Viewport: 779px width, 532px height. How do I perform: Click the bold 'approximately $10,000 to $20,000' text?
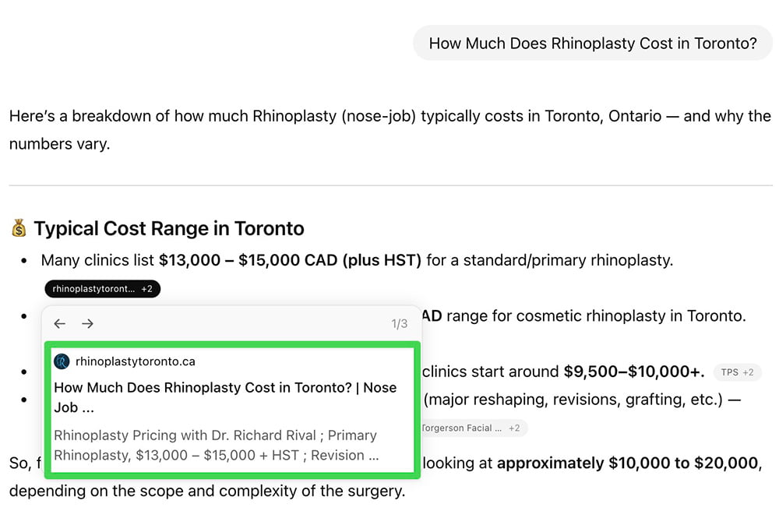coord(627,463)
